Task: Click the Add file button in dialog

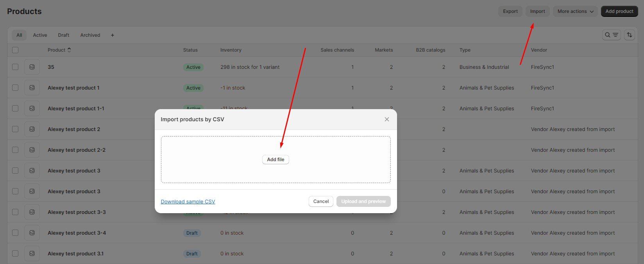Action: [x=275, y=160]
